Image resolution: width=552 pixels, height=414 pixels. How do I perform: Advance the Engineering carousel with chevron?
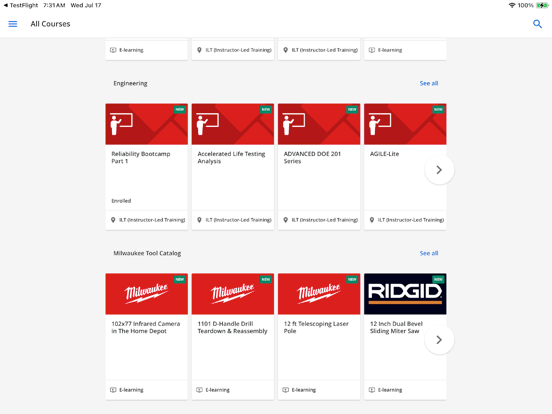[x=439, y=170]
